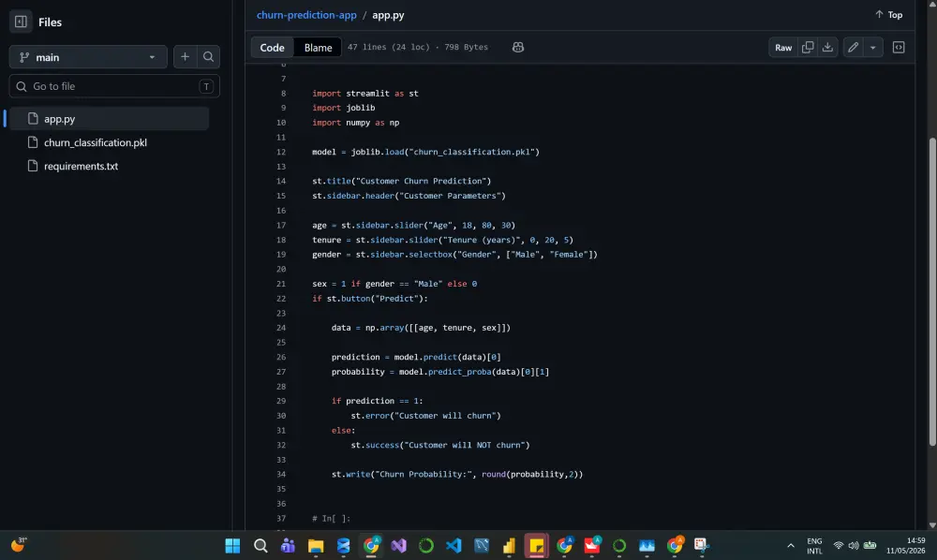Click the st.title Customer Churn Prediction line

pyautogui.click(x=402, y=182)
